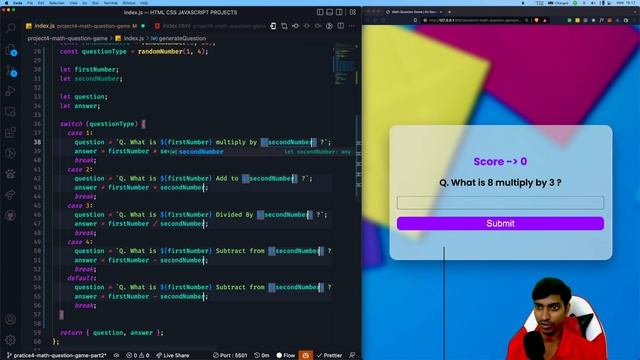
Task: Click the purple Submit button
Action: (500, 223)
